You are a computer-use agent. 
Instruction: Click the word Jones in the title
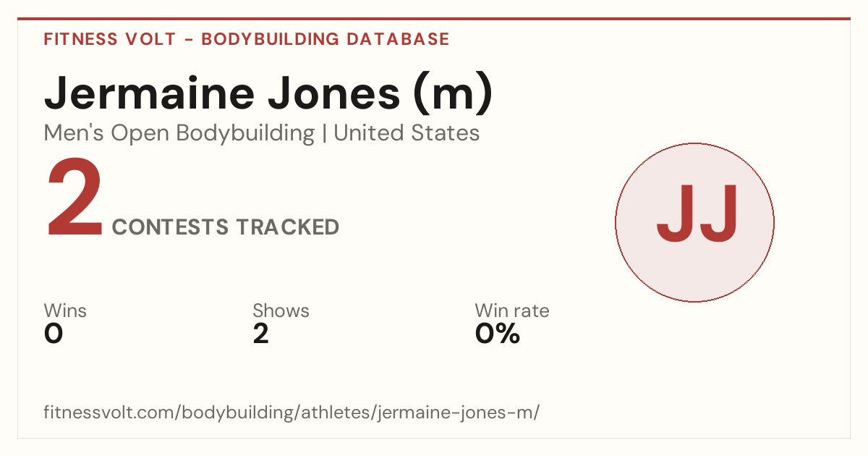[335, 93]
